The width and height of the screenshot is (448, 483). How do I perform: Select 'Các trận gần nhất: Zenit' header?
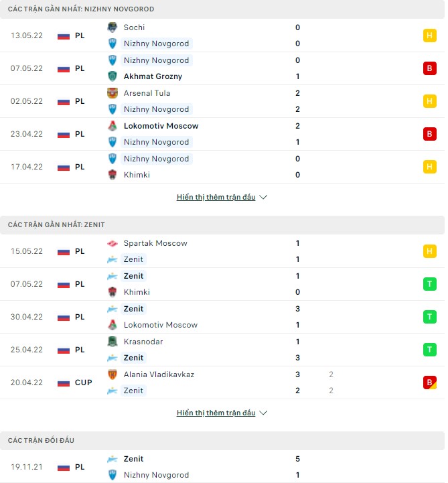click(56, 225)
